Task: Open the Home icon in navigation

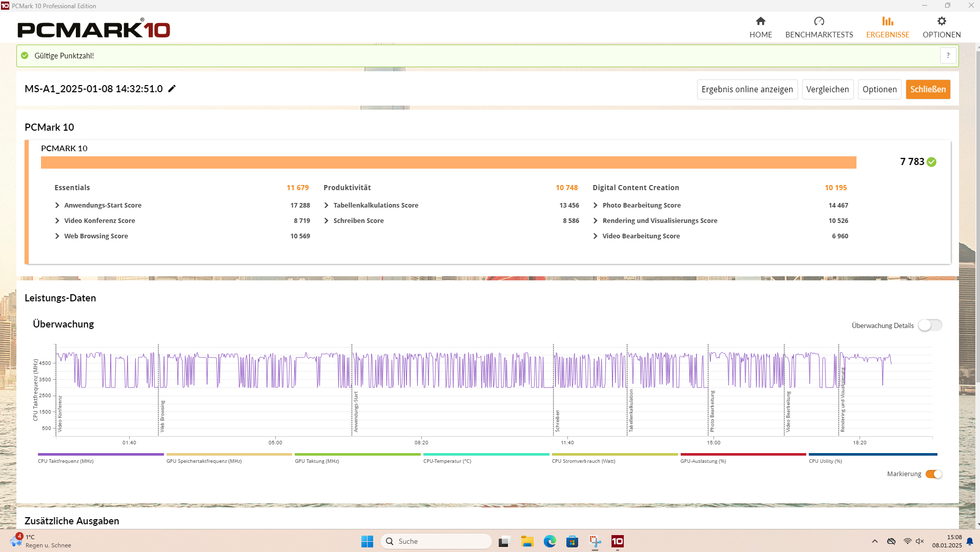Action: pyautogui.click(x=761, y=21)
